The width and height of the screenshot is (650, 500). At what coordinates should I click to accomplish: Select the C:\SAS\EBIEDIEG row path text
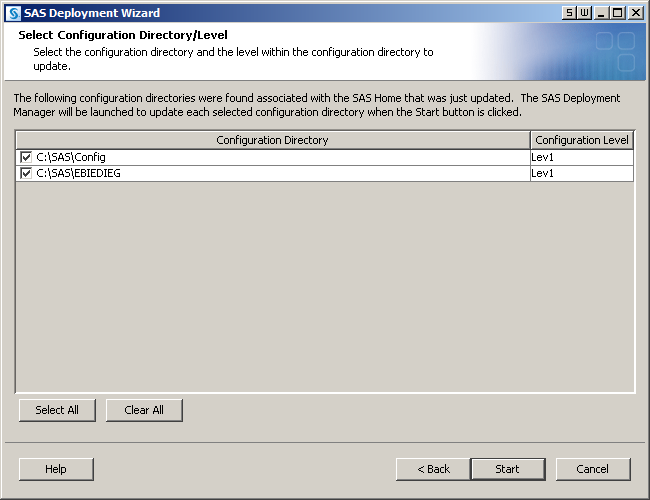click(78, 173)
